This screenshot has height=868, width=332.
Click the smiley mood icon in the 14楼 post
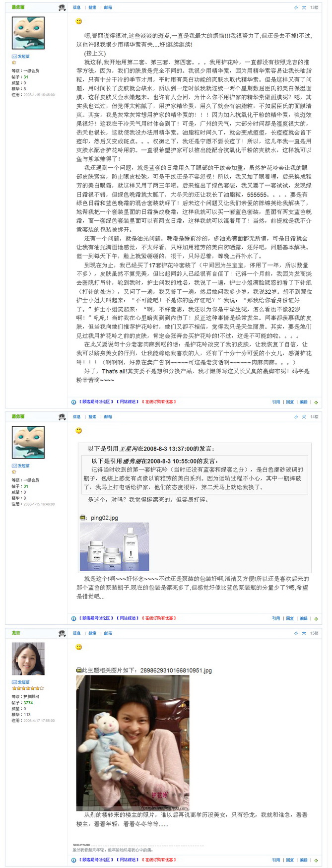[x=78, y=431]
